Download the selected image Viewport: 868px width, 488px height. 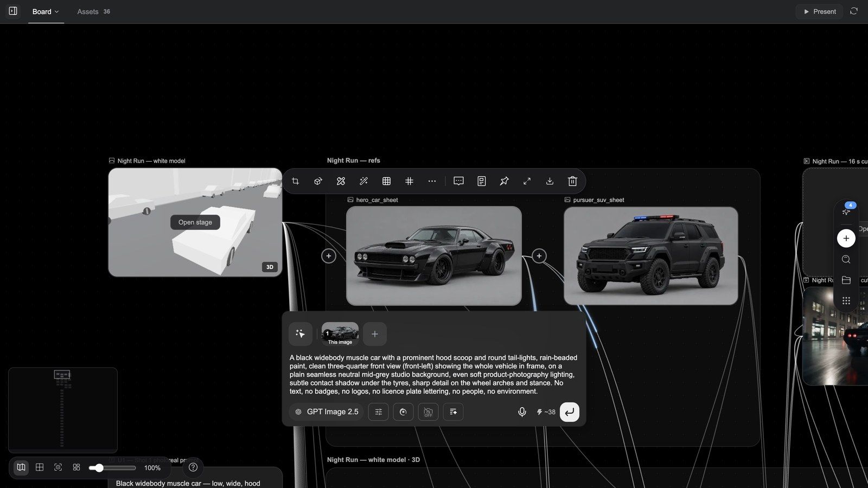tap(550, 181)
